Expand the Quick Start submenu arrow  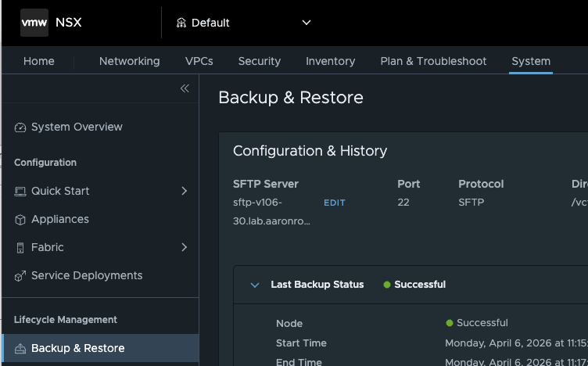(x=184, y=191)
